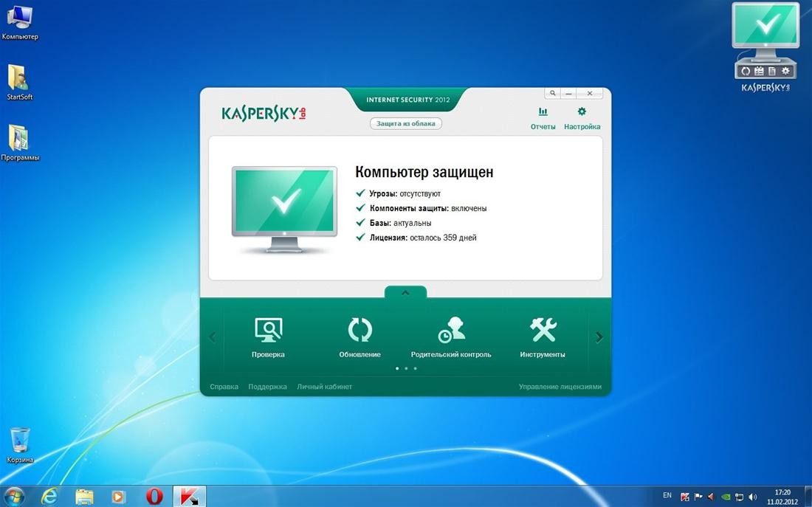This screenshot has height=507, width=812.
Task: Select the Программы desktop folder
Action: (x=20, y=143)
